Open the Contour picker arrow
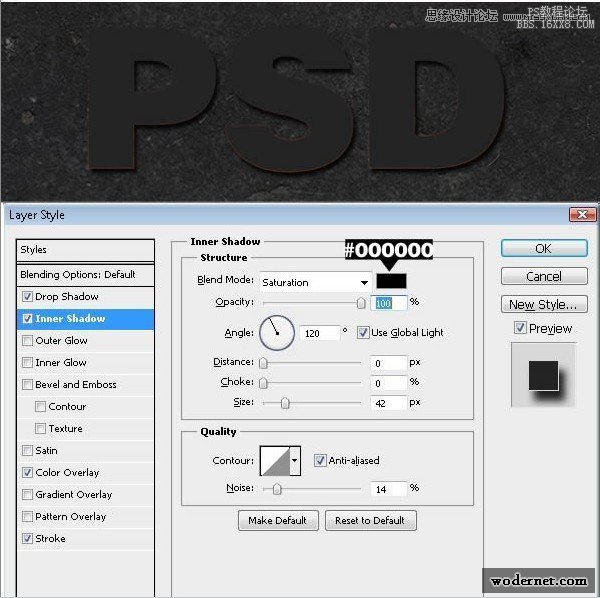The width and height of the screenshot is (600, 598). pos(295,461)
